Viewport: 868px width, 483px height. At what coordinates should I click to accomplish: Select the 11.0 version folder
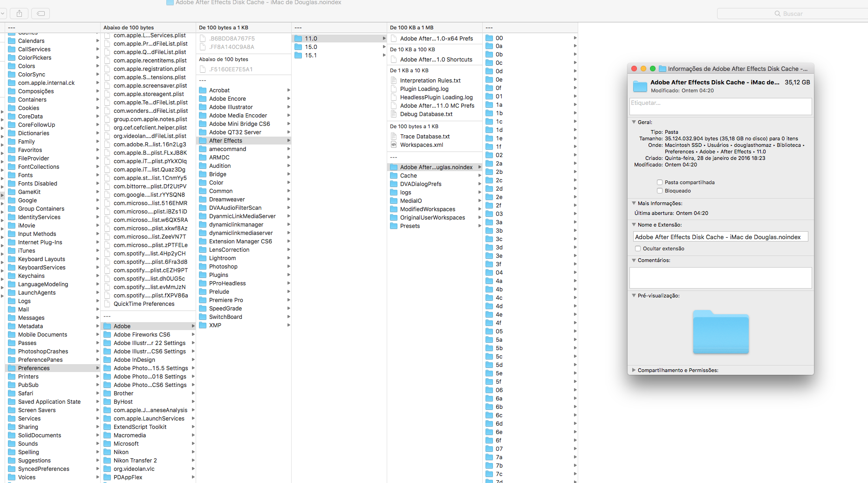339,39
